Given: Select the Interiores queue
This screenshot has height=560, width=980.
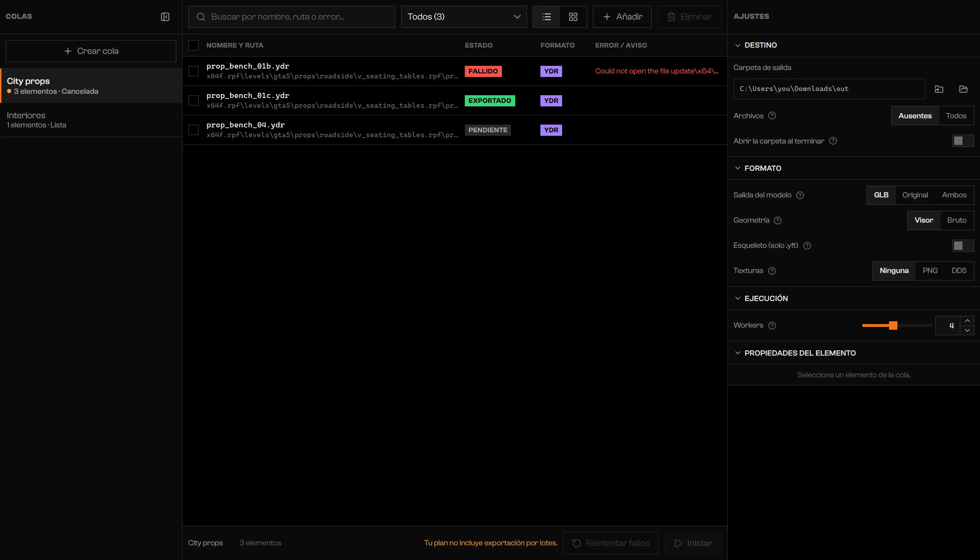Looking at the screenshot, I should point(91,120).
